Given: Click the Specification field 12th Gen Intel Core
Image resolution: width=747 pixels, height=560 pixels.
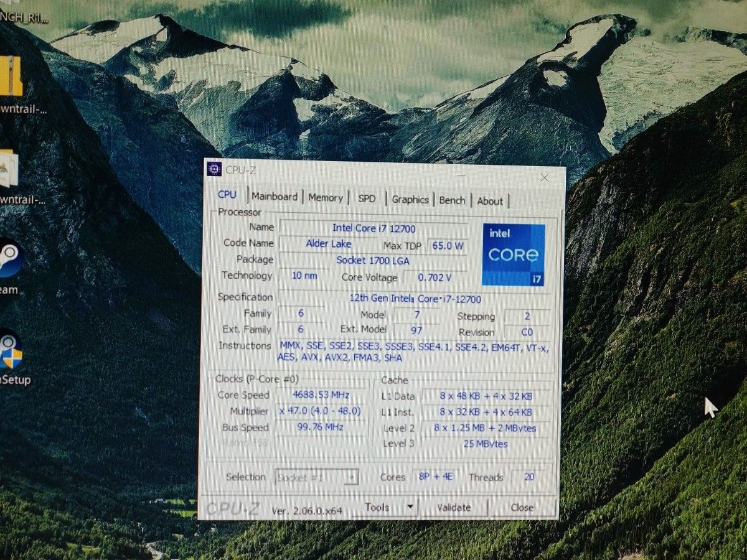Looking at the screenshot, I should pyautogui.click(x=415, y=299).
